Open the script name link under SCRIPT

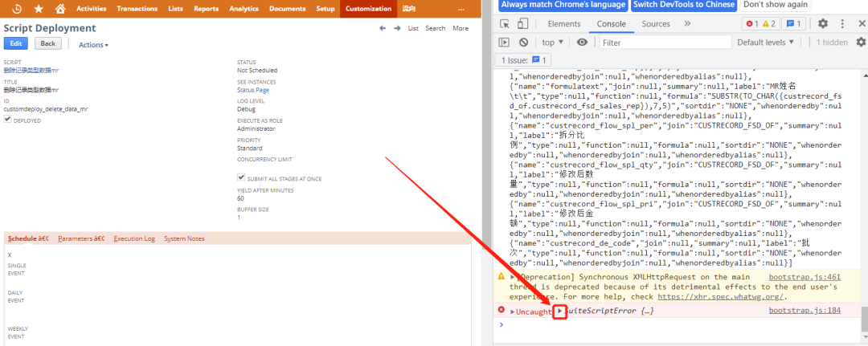coord(31,70)
